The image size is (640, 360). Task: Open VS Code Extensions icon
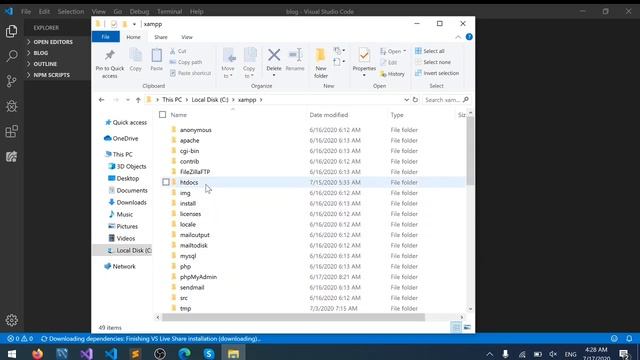click(x=11, y=131)
